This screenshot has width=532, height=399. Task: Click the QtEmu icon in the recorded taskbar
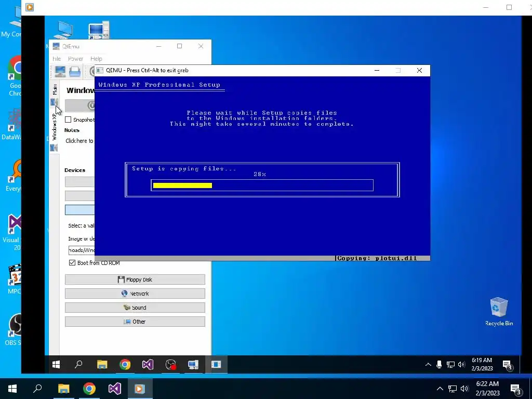point(193,364)
